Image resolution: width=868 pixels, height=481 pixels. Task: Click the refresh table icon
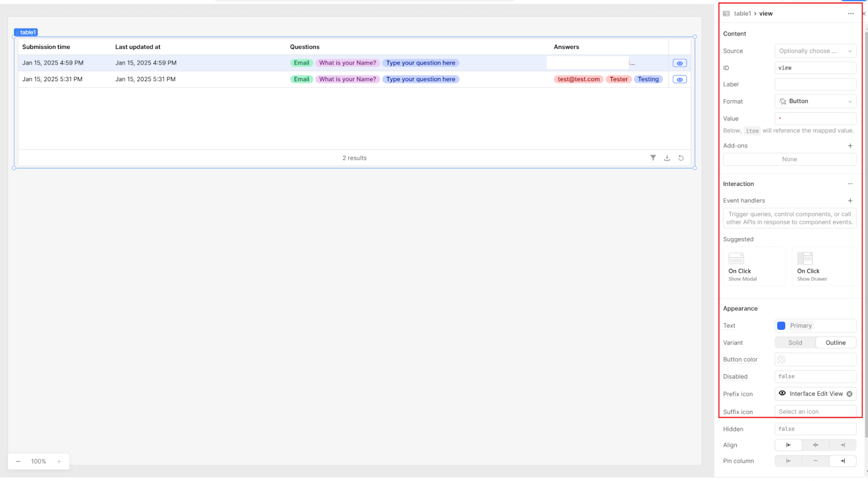(681, 158)
